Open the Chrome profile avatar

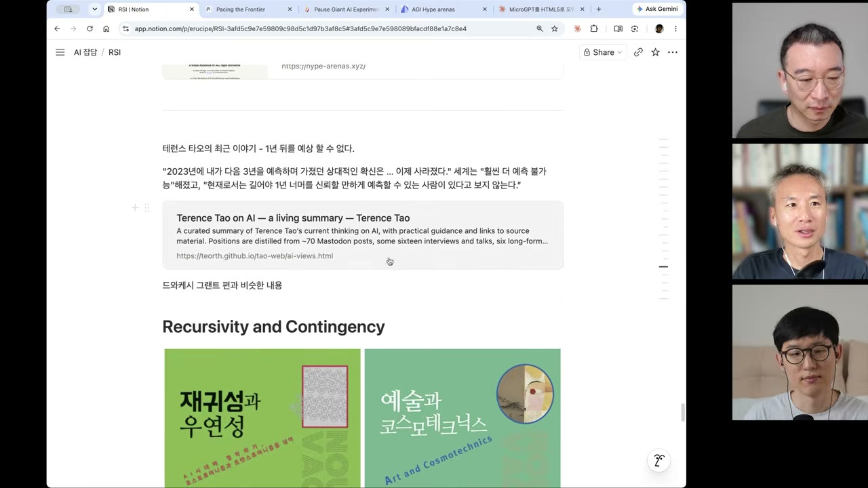659,28
